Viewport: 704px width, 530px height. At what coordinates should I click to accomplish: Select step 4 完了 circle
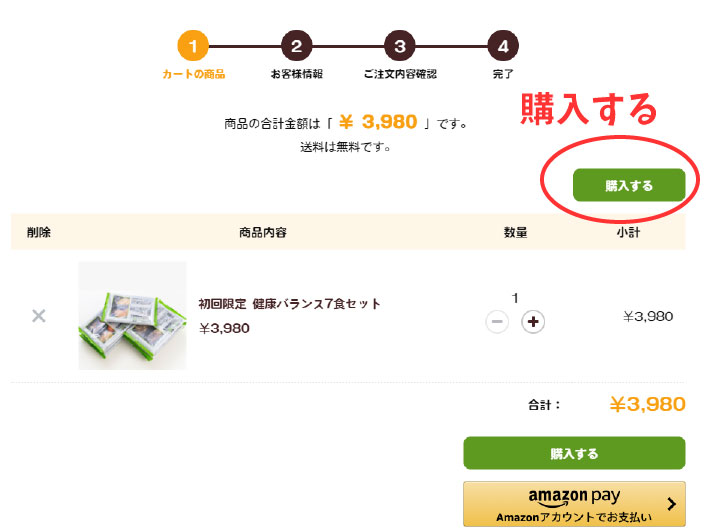pos(503,46)
